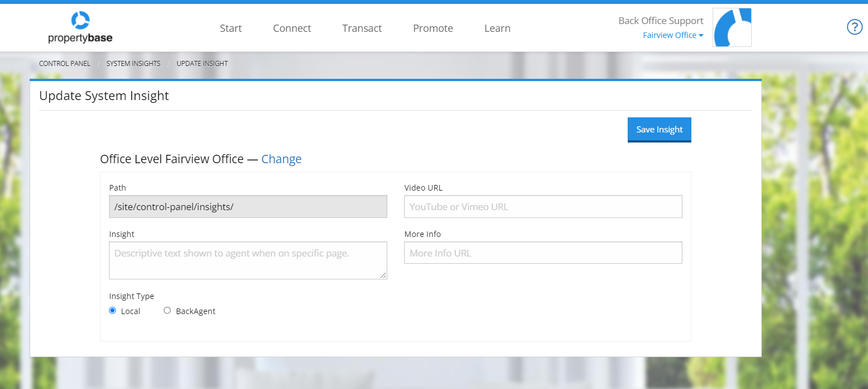Navigate to Control Panel breadcrumb
The width and height of the screenshot is (868, 389).
tap(64, 63)
